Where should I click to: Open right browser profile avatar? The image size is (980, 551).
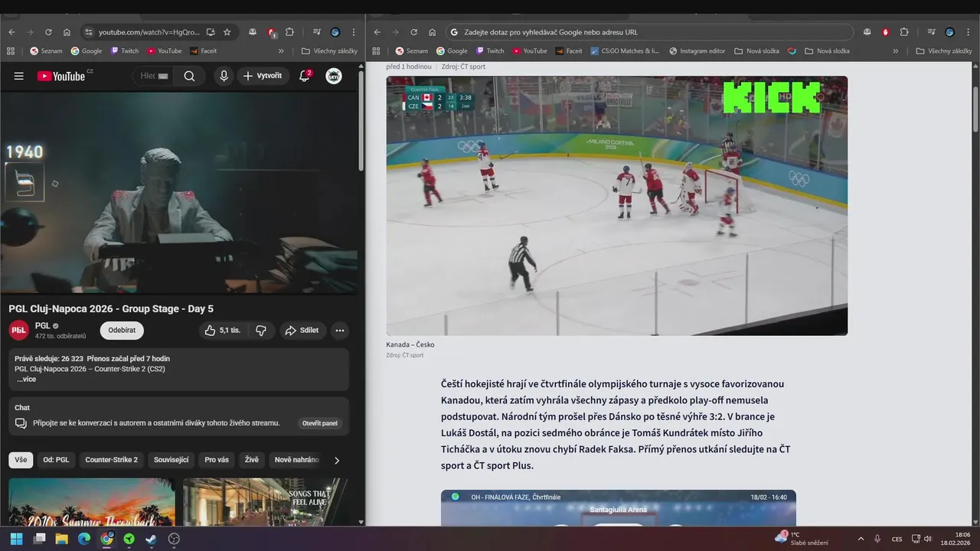pos(949,32)
